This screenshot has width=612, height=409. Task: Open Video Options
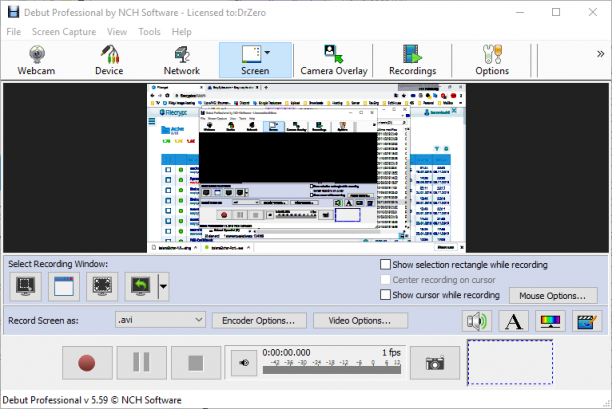tap(360, 320)
